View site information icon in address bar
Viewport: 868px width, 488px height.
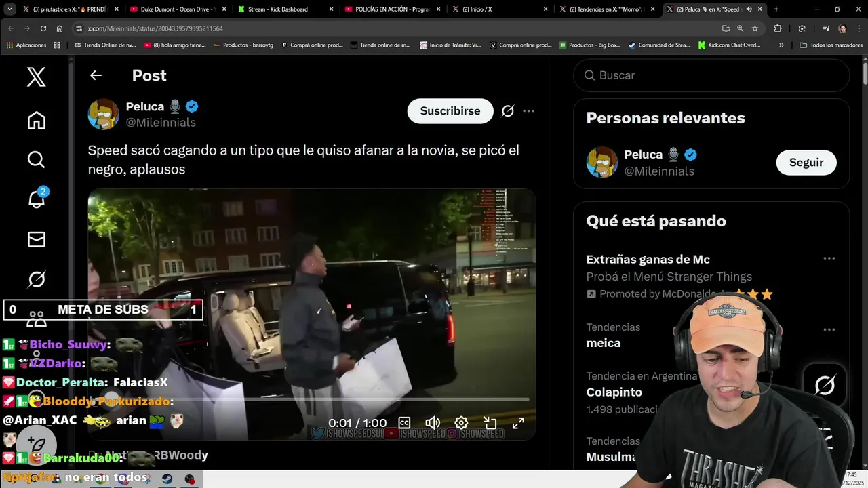(x=79, y=28)
